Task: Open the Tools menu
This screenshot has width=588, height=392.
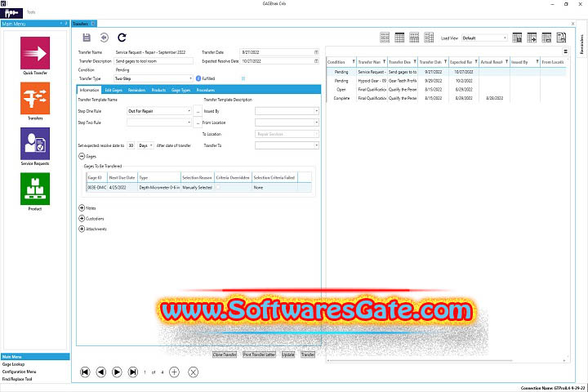Action: click(31, 12)
